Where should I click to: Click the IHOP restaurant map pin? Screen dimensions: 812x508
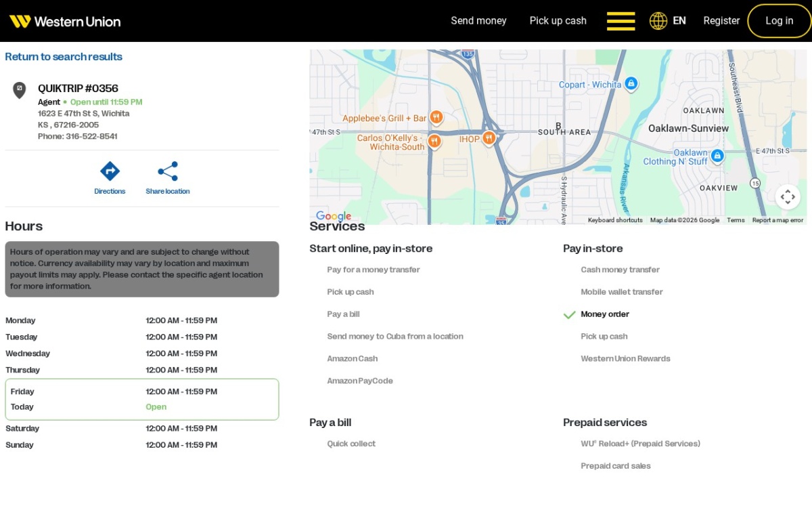(x=489, y=138)
